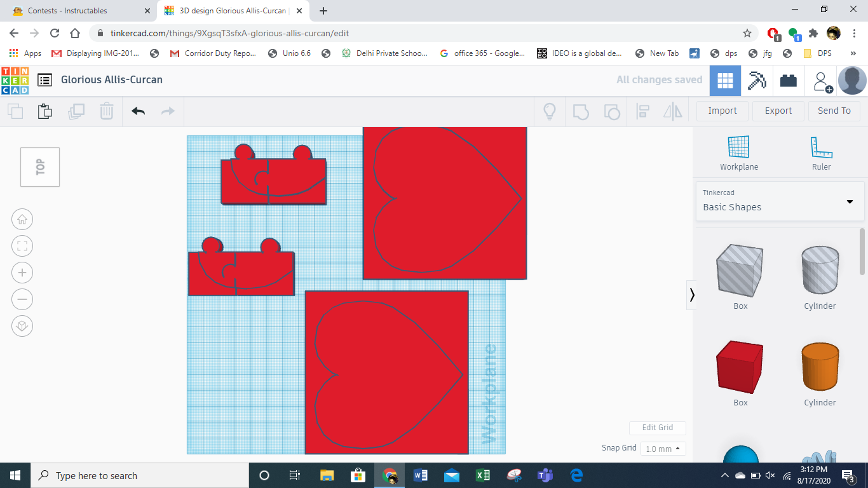Click the taskbar search box
This screenshot has height=488, width=868.
click(x=140, y=475)
